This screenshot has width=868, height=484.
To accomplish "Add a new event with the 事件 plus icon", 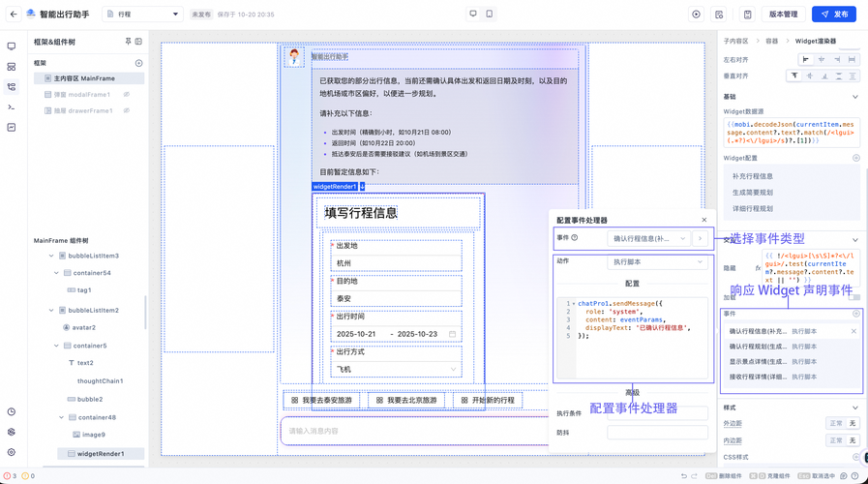I will click(x=855, y=314).
